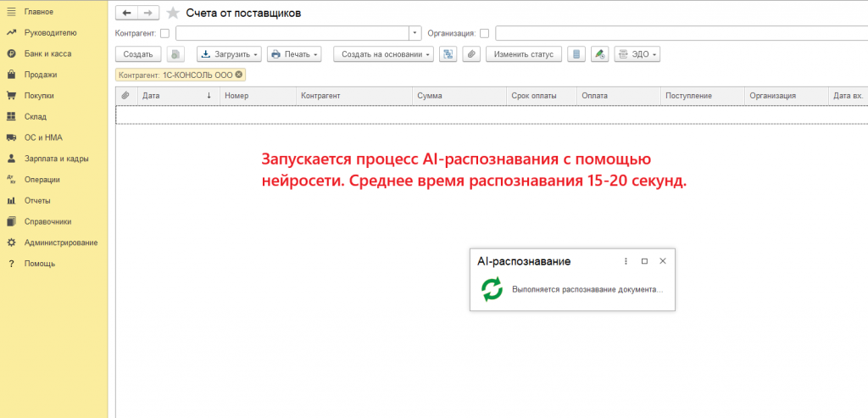Sort by the Дата column header
Screen dimensions: 868x418
(x=178, y=96)
